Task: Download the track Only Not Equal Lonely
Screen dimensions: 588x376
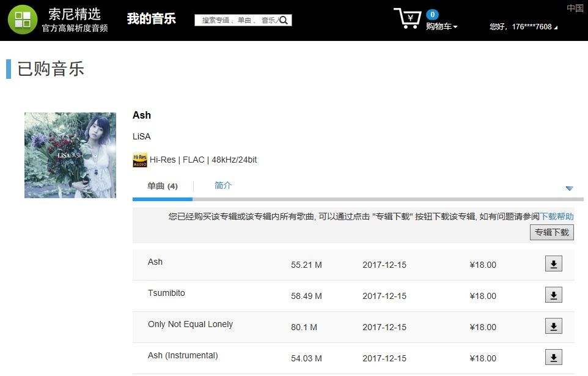Action: point(554,326)
